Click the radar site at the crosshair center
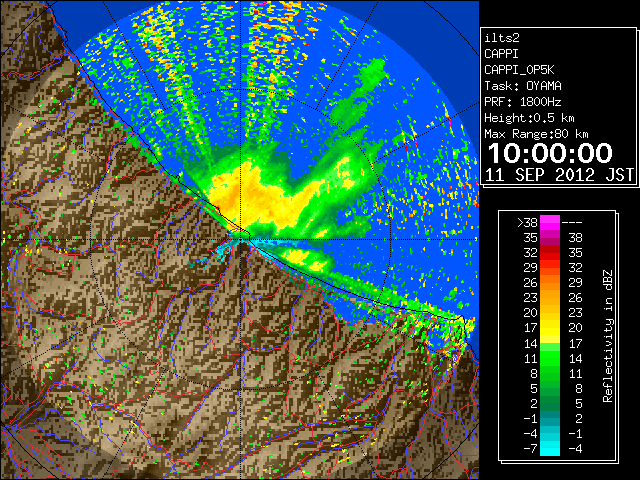The height and width of the screenshot is (480, 640). point(241,240)
